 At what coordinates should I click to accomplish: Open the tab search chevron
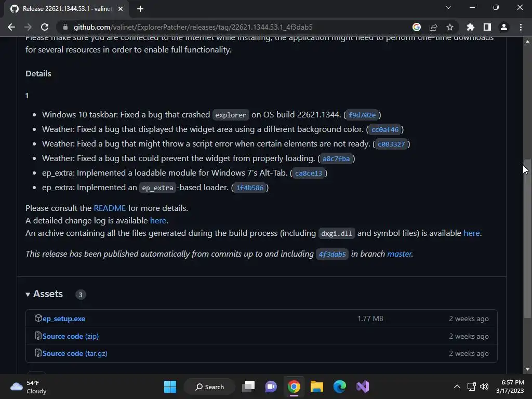pos(448,7)
